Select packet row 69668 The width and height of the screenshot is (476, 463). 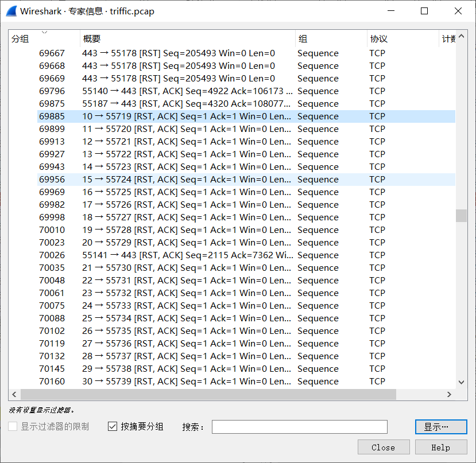coord(246,66)
